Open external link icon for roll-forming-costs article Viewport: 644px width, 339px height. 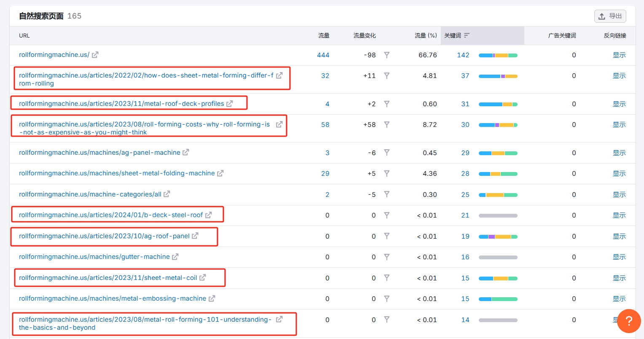coord(279,124)
